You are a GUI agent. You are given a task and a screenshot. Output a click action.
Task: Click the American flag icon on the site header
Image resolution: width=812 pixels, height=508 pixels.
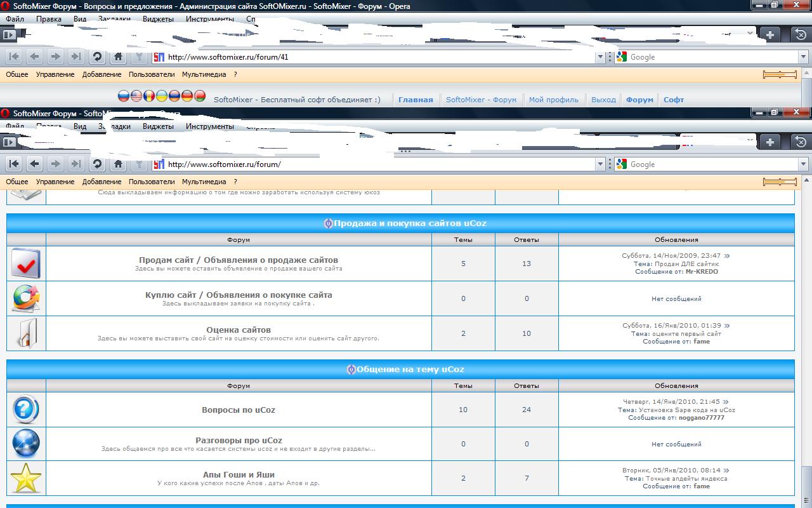pos(136,96)
